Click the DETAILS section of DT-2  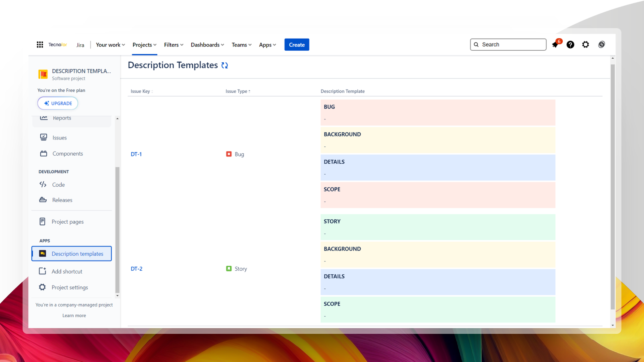(x=438, y=282)
